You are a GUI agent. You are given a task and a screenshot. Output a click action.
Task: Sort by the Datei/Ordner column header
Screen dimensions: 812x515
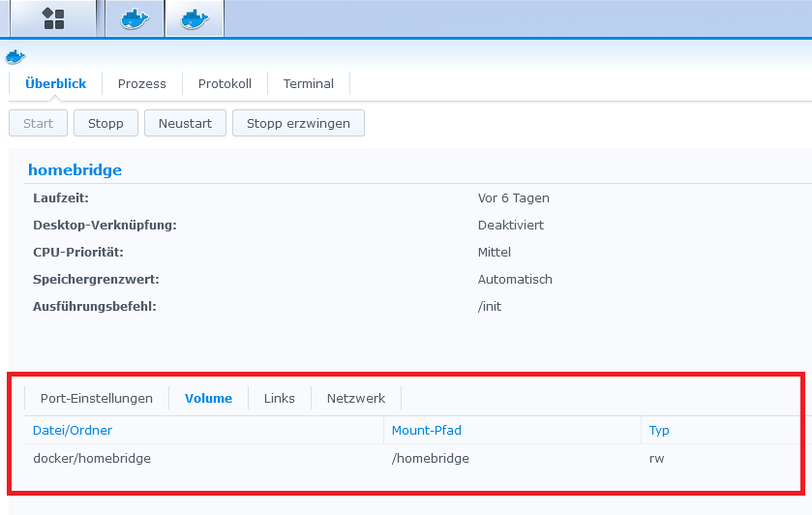73,430
